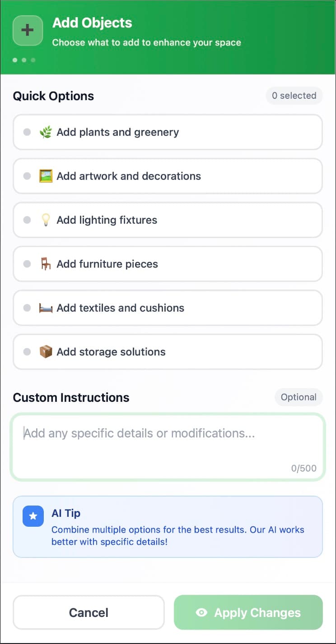The width and height of the screenshot is (336, 644).
Task: Click the bed textiles icon
Action: click(x=46, y=308)
